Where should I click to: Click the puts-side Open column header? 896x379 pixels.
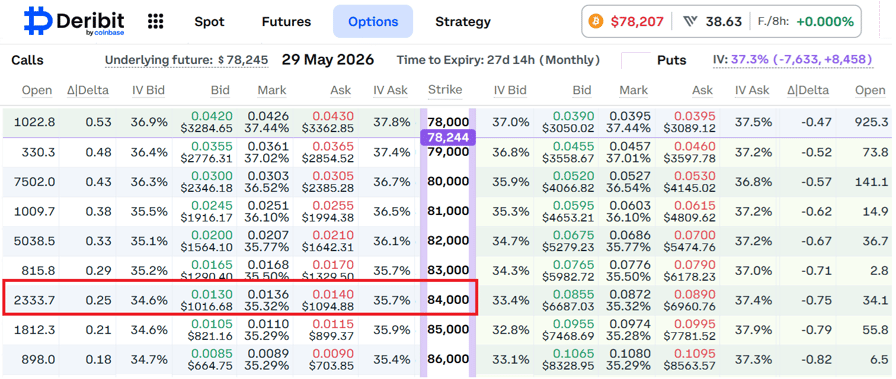[x=870, y=90]
